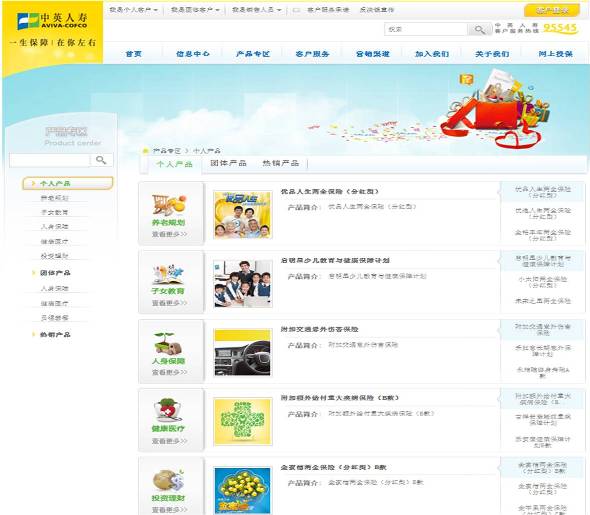Open 产品专区 in main navigation
This screenshot has width=590, height=515.
coord(253,54)
